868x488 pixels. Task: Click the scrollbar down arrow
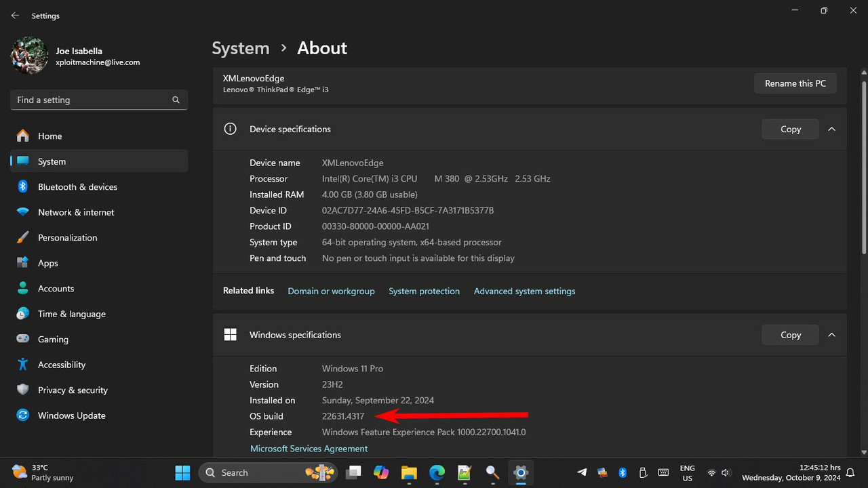863,452
